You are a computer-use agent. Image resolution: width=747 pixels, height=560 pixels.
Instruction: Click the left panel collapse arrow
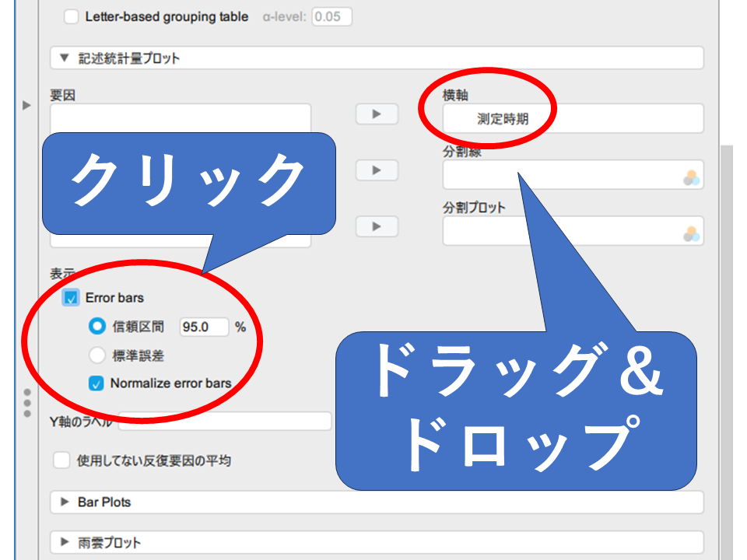tap(27, 105)
